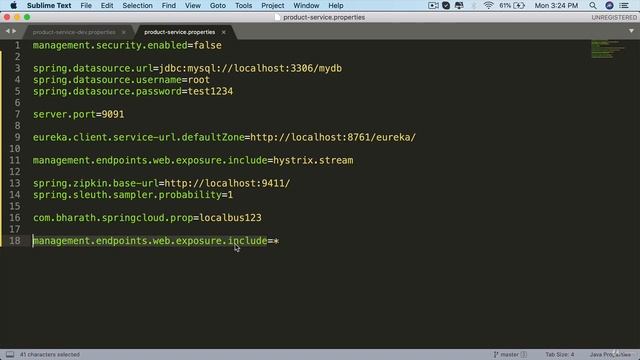Close the product-service-dev.properties tab
This screenshot has width=640, height=360.
click(124, 32)
